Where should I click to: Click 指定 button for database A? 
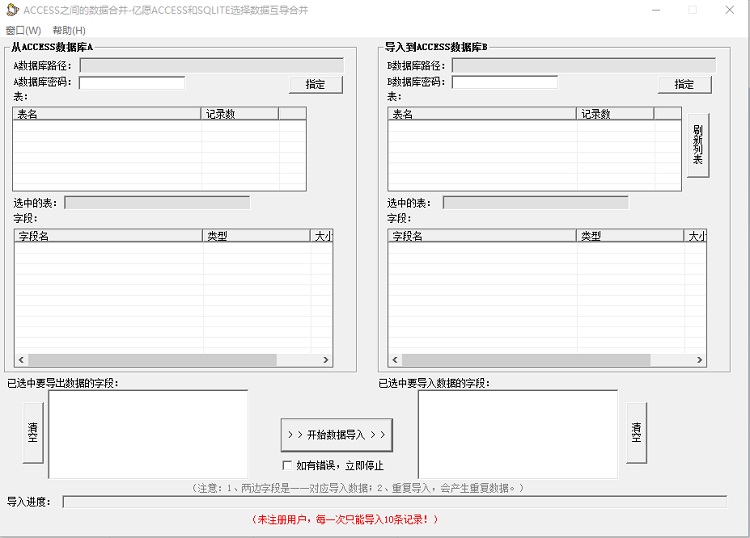(x=316, y=85)
